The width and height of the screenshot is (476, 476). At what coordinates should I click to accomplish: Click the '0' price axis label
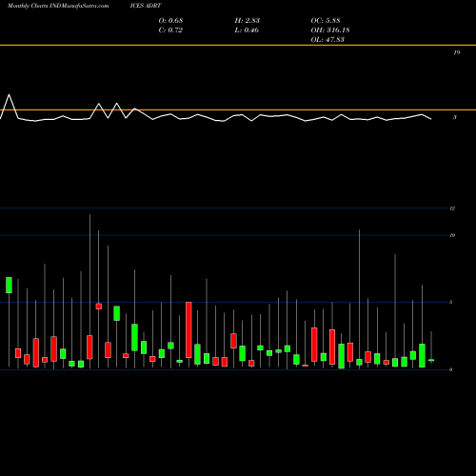click(451, 369)
